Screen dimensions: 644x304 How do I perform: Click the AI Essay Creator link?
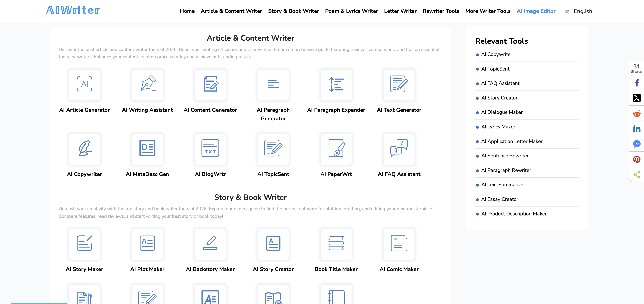pyautogui.click(x=499, y=199)
